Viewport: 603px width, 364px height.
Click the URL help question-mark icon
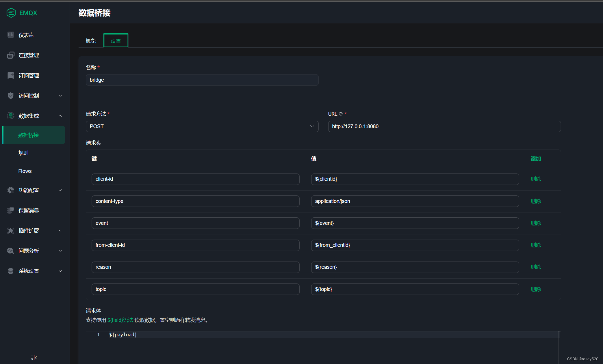coord(341,114)
